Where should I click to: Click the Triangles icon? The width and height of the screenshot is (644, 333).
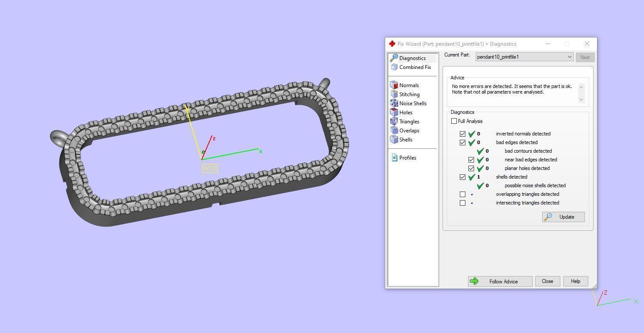coord(394,122)
